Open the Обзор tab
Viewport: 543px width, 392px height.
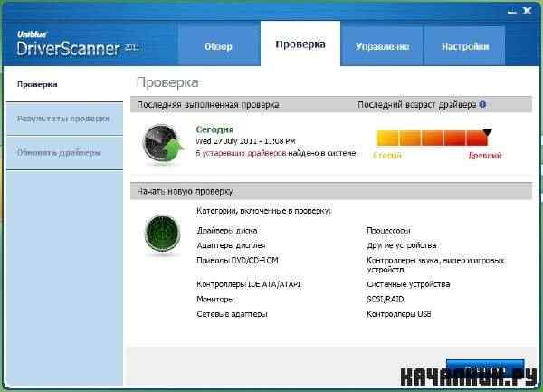pos(218,46)
